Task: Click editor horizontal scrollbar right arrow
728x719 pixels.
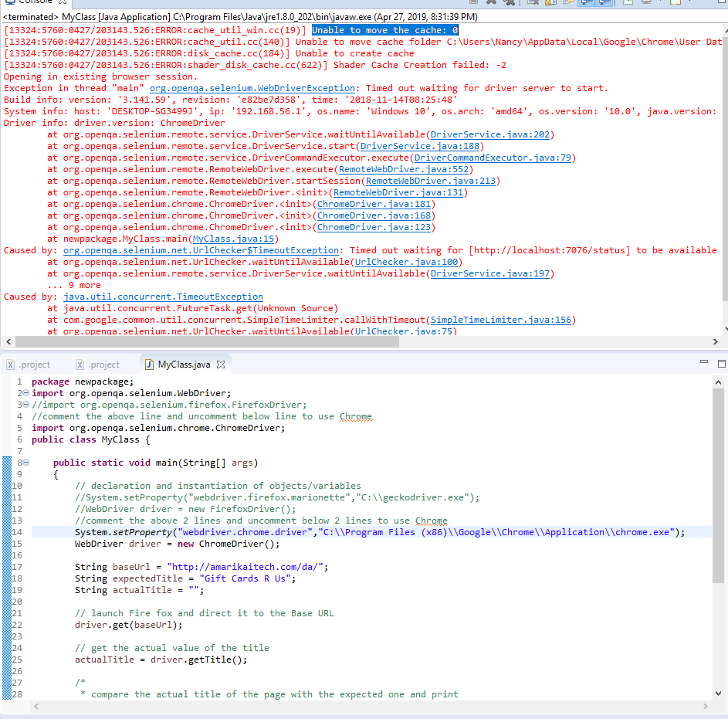Action: [x=706, y=706]
